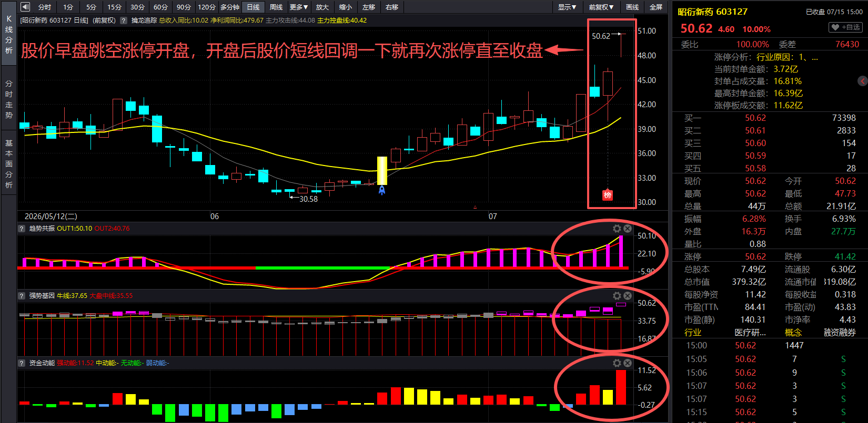The image size is (868, 423).
Task: Switch to 15分 timeframe
Action: pyautogui.click(x=114, y=7)
